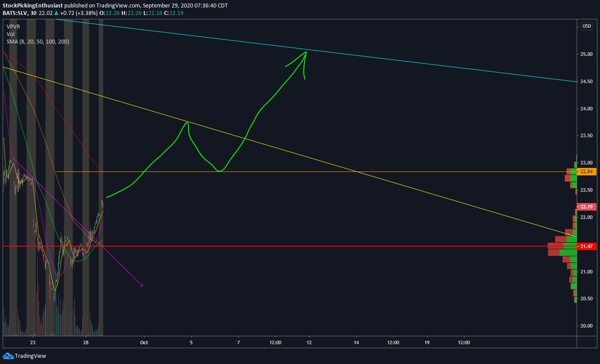Click the 20.00 price axis value
This screenshot has width=600, height=364.
586,326
